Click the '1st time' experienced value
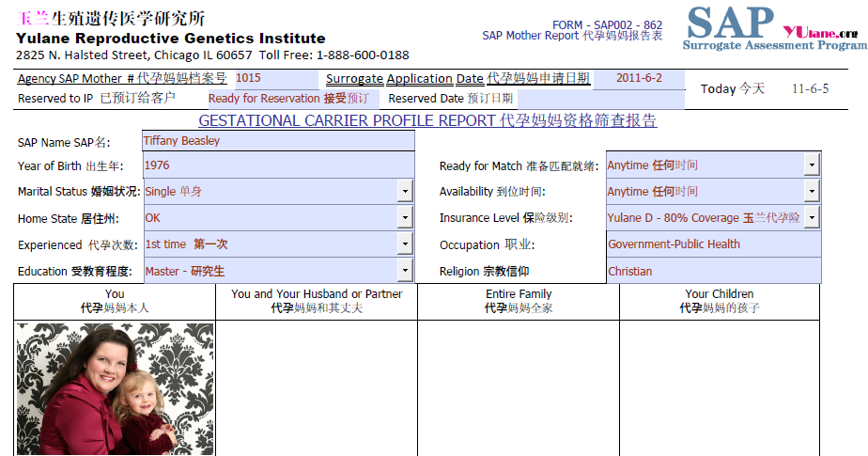 point(186,244)
